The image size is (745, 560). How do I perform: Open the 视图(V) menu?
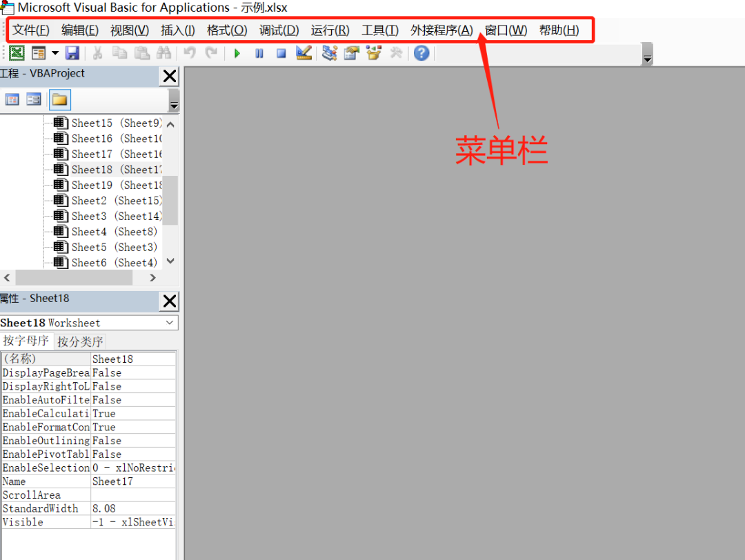pyautogui.click(x=130, y=30)
